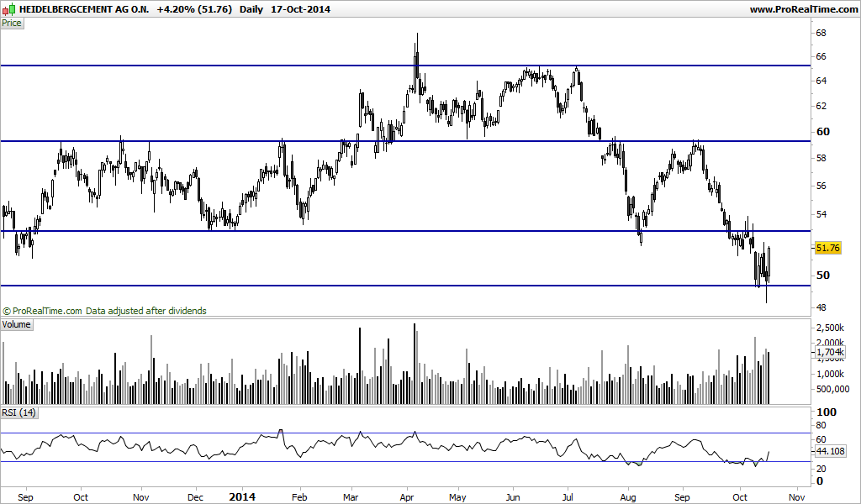Image resolution: width=861 pixels, height=504 pixels.
Task: Select the yellow 51.76 current price tag
Action: [828, 248]
